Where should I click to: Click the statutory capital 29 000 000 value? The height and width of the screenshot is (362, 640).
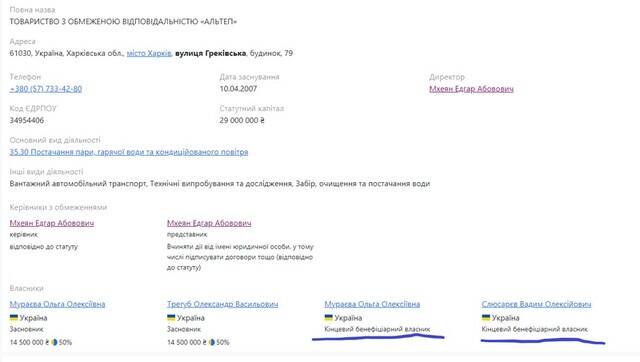tap(242, 120)
